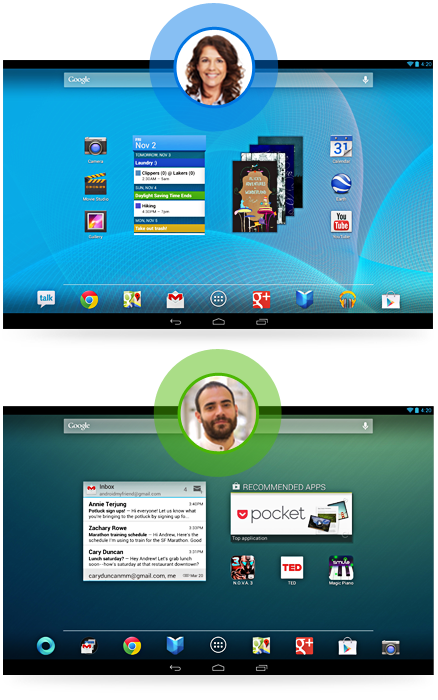This screenshot has height=700, width=438.
Task: Open the YouTube app icon
Action: click(341, 221)
